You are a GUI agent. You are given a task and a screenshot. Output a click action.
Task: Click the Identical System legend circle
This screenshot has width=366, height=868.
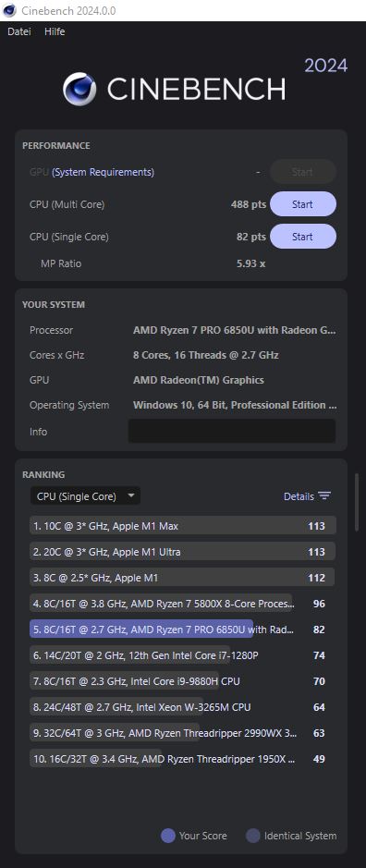(253, 836)
